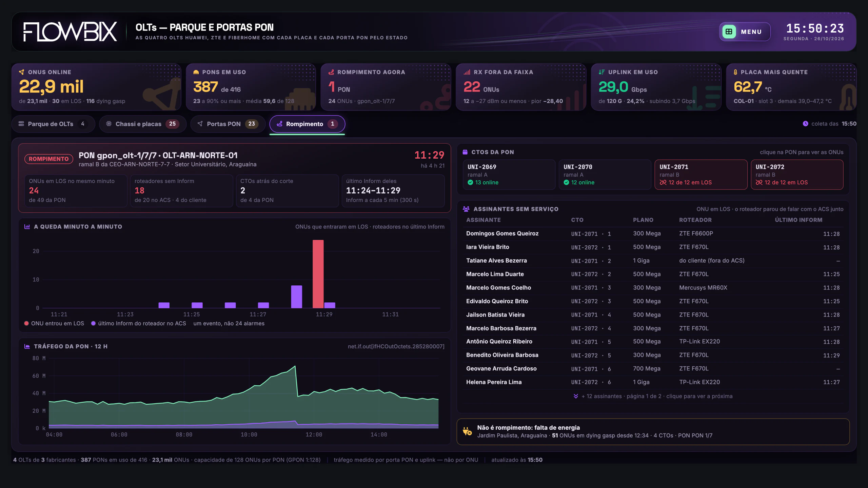The height and width of the screenshot is (488, 868).
Task: Open CTO card UNI-2071 in LOS
Action: click(x=701, y=175)
